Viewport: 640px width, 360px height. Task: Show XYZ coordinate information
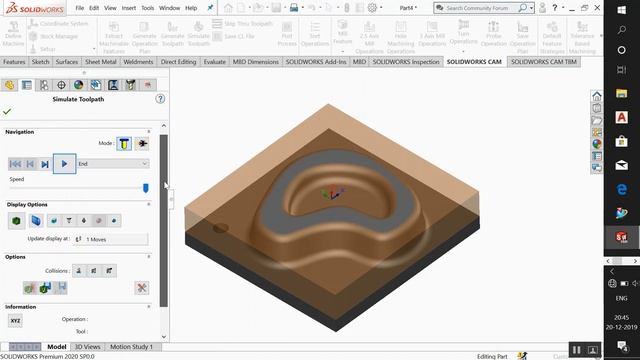15,320
